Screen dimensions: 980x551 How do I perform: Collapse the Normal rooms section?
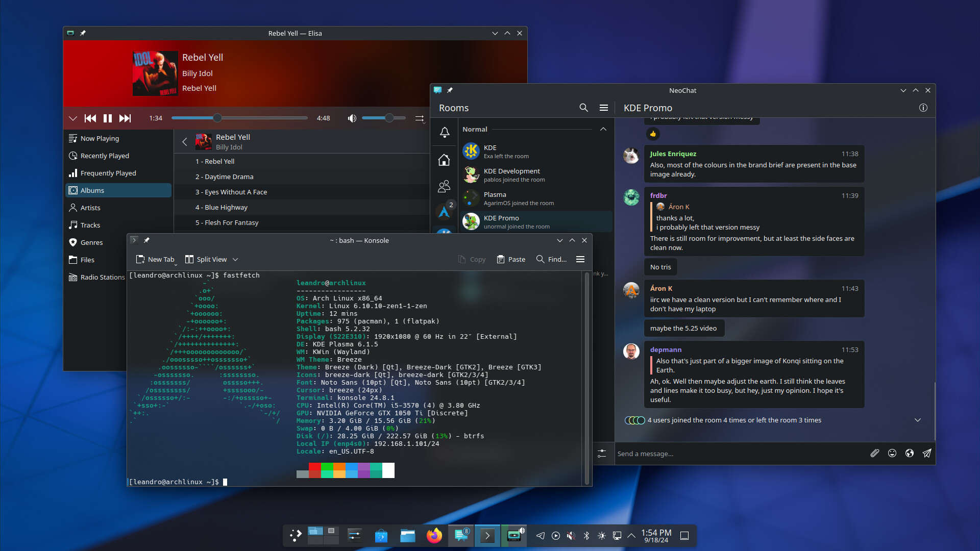pos(603,129)
